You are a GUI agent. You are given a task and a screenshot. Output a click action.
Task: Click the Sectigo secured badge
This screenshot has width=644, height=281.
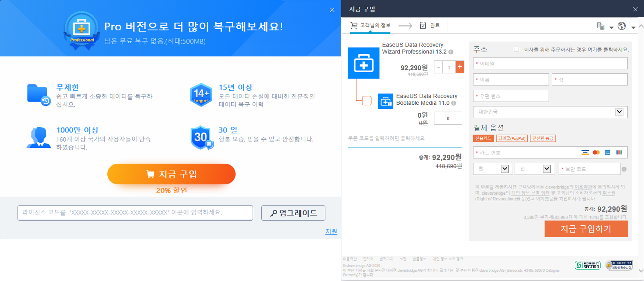point(587,265)
